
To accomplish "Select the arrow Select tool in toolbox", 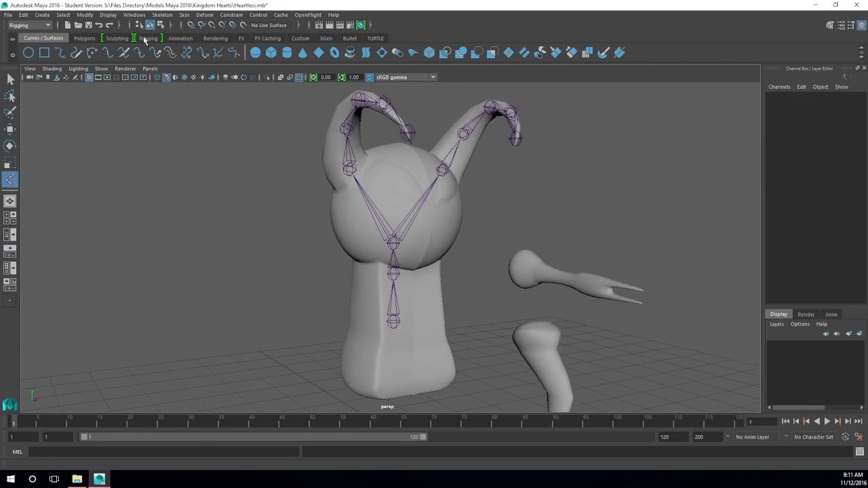I will tap(10, 80).
